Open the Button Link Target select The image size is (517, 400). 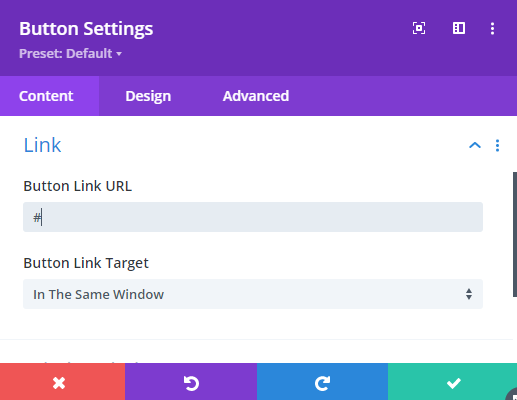tap(253, 294)
